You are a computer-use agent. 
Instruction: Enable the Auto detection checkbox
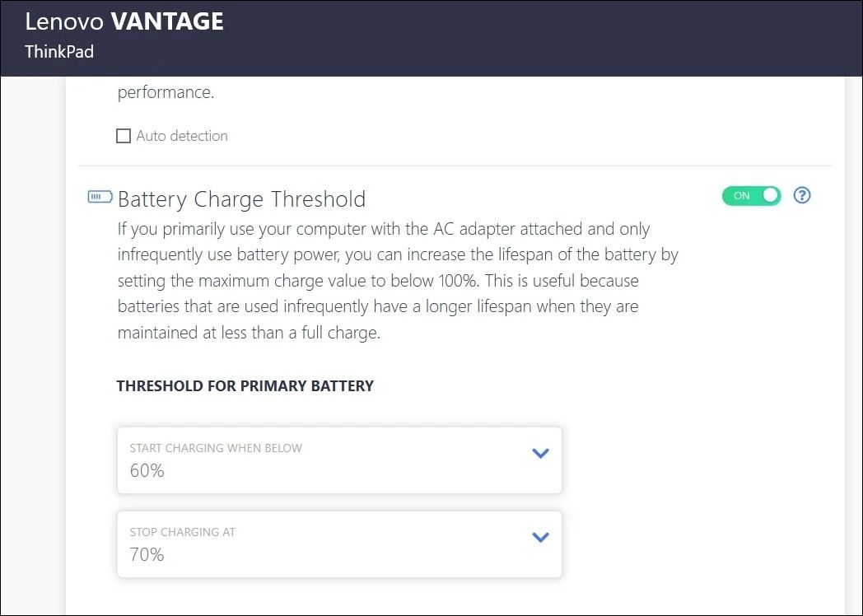point(124,135)
